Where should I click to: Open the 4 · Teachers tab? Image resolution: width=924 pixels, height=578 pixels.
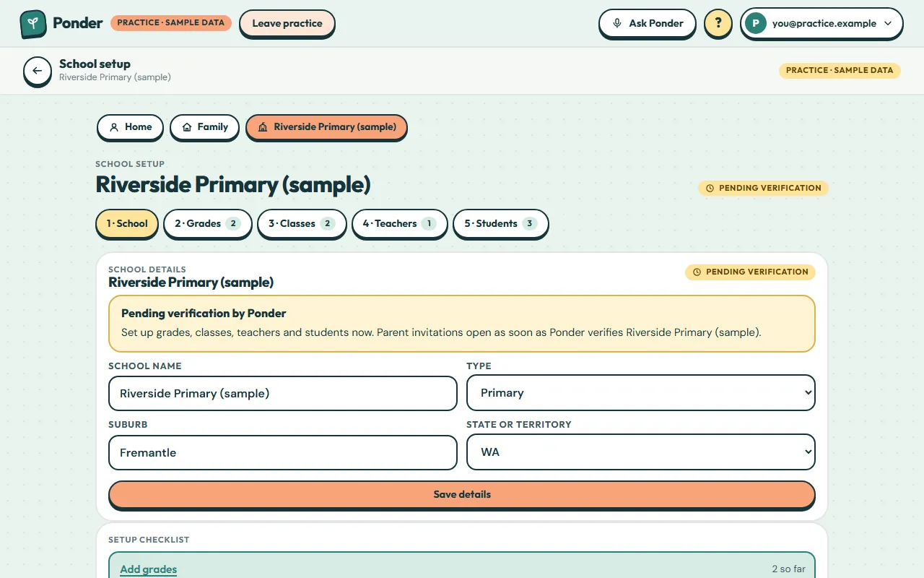click(x=400, y=224)
